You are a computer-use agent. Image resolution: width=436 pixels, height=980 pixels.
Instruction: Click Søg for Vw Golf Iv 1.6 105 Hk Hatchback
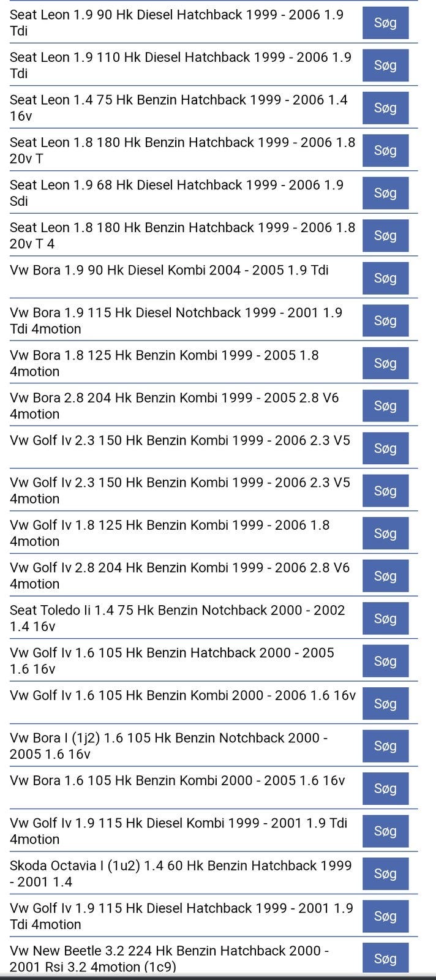385,661
